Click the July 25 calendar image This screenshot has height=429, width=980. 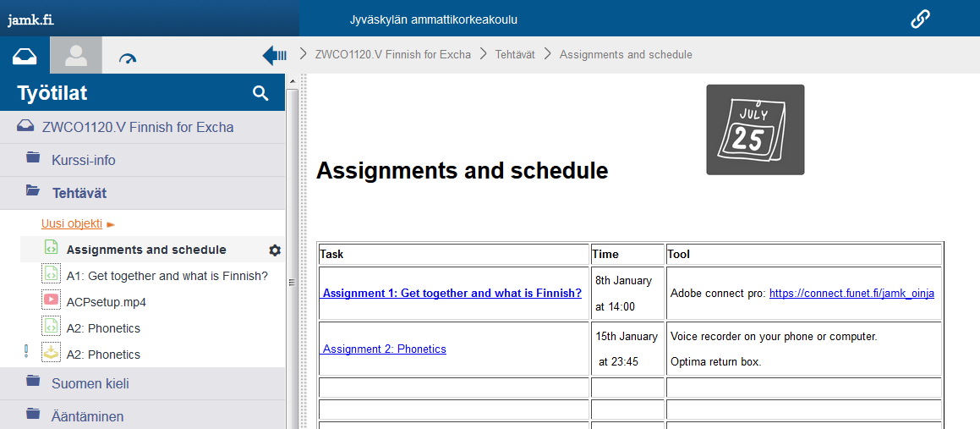[755, 129]
